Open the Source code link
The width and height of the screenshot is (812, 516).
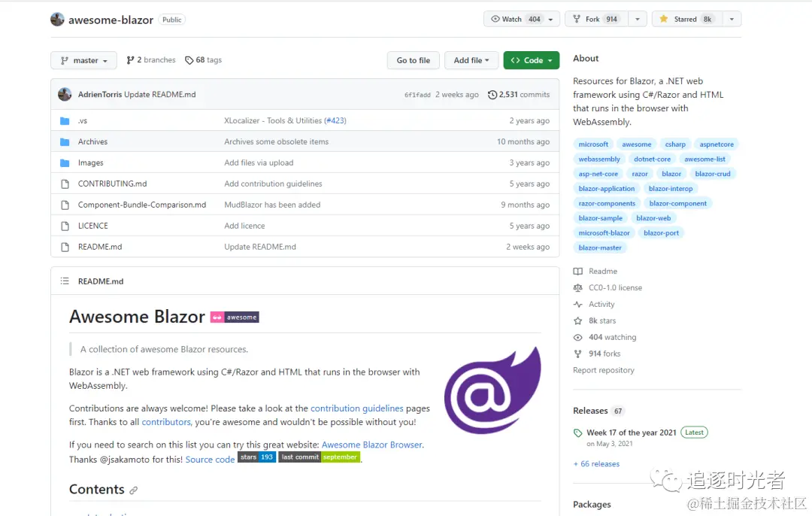pyautogui.click(x=211, y=460)
